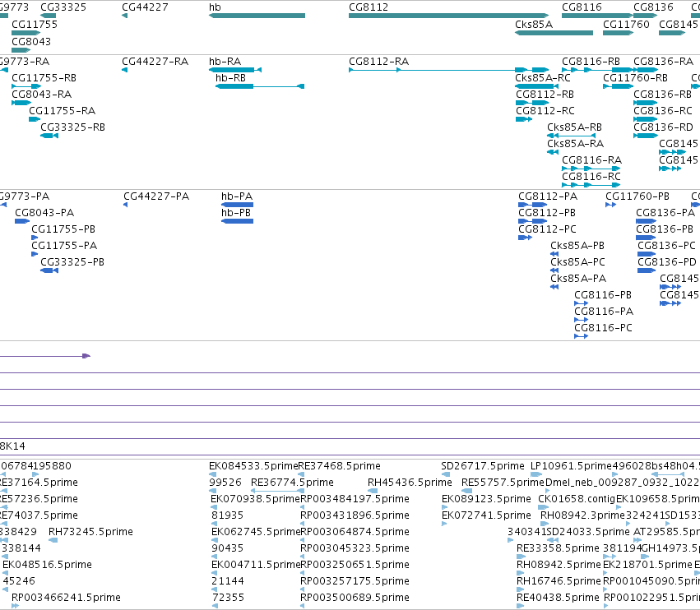Open the CG8116-RC transcript label
Image resolution: width=700 pixels, height=610 pixels.
tap(591, 176)
